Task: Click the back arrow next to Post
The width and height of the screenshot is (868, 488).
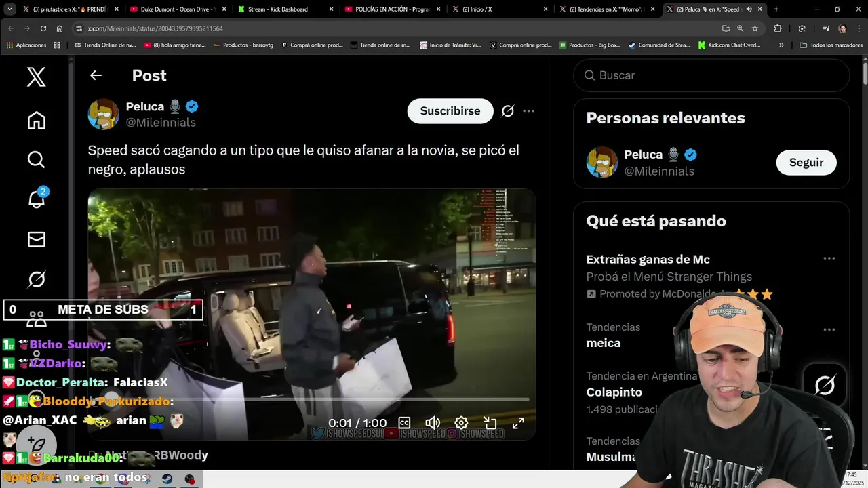Action: [96, 75]
